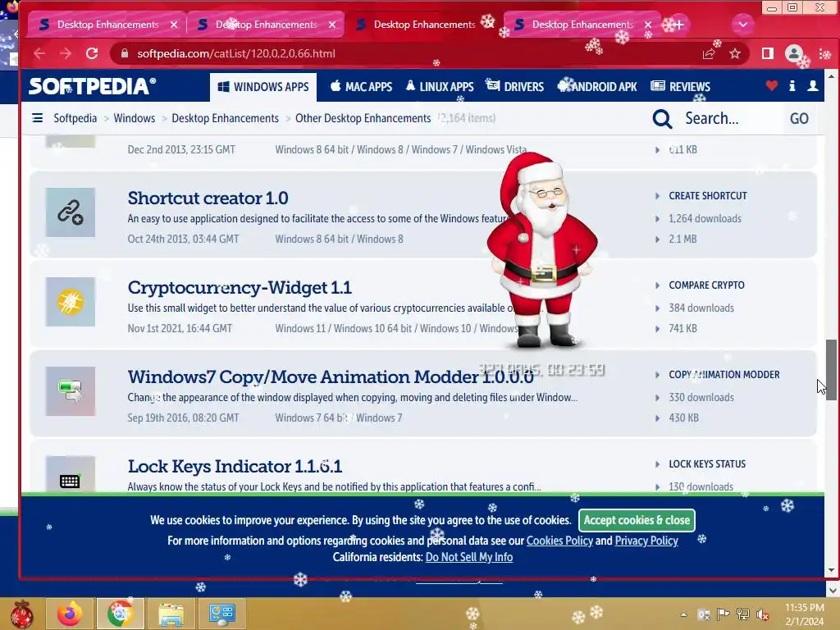Open the Copy/Move Animation Modder thumbnail

click(x=71, y=391)
